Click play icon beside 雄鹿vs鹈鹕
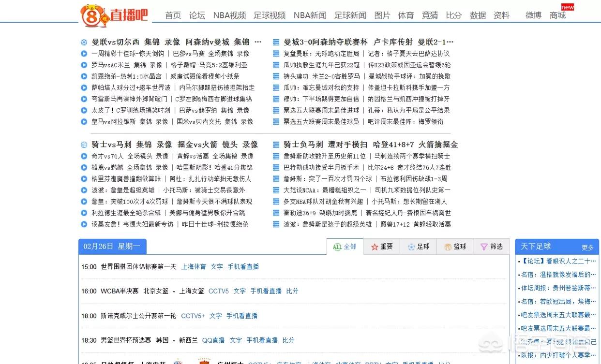 click(84, 167)
